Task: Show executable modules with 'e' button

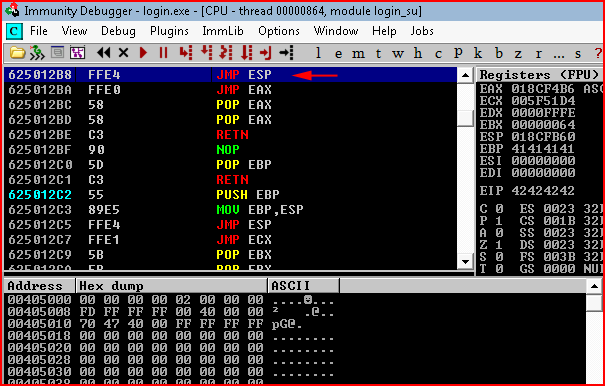Action: coord(338,54)
